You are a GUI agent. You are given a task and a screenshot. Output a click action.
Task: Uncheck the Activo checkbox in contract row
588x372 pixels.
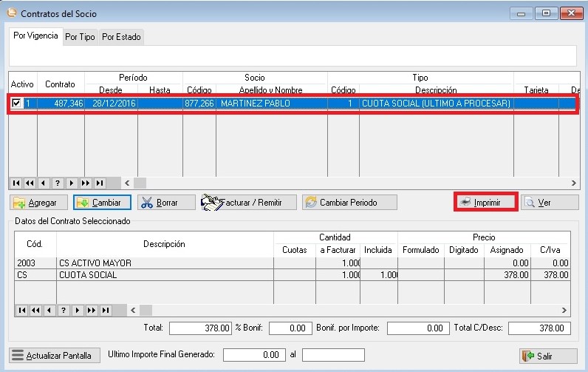[x=17, y=104]
